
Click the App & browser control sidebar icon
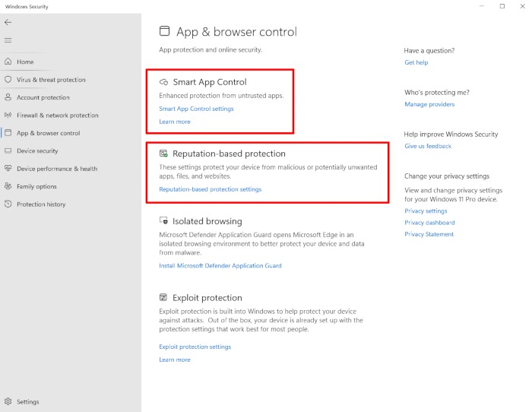(8, 133)
